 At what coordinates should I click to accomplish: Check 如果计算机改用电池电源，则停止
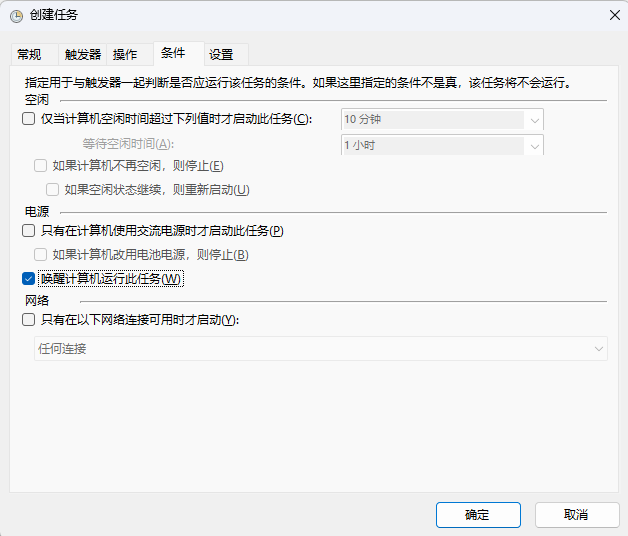click(40, 255)
